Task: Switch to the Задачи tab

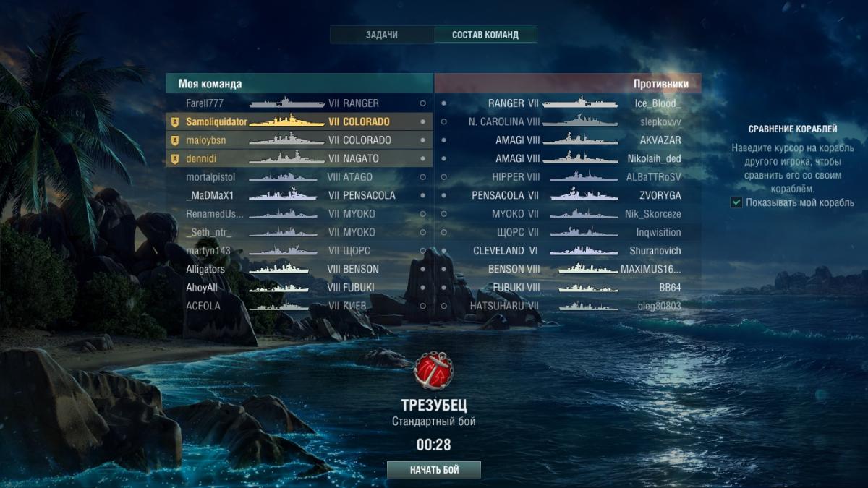Action: point(381,35)
